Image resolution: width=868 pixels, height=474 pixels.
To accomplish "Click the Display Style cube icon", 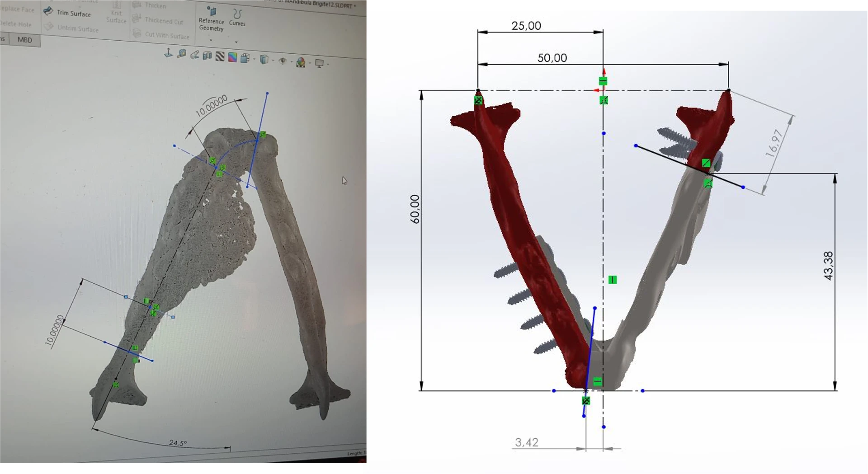I will pyautogui.click(x=264, y=59).
